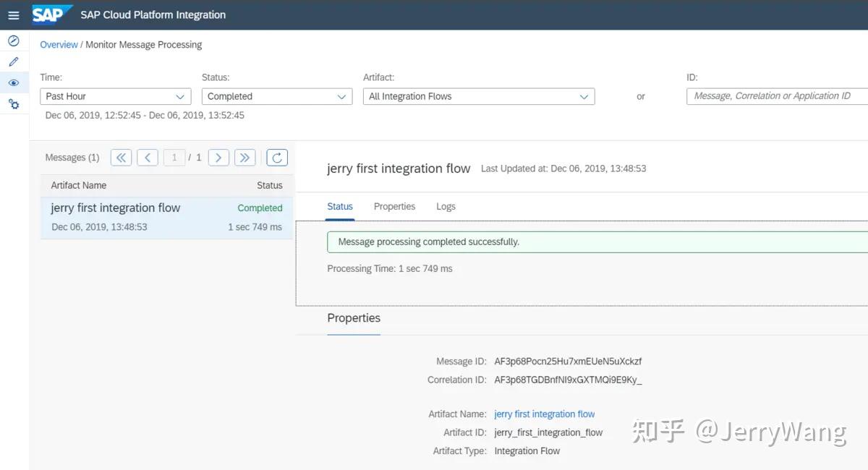The height and width of the screenshot is (470, 868).
Task: Open the Status filter dropdown
Action: tap(276, 95)
